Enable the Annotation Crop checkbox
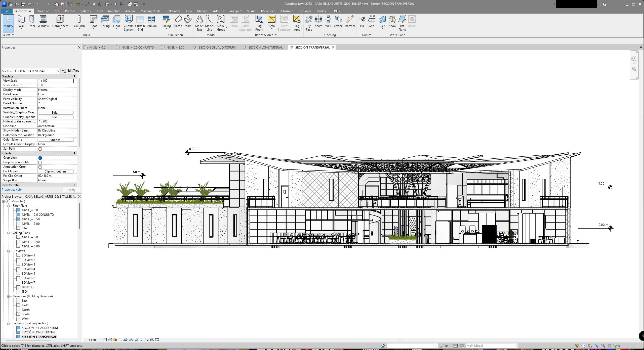The height and width of the screenshot is (350, 644). point(40,167)
